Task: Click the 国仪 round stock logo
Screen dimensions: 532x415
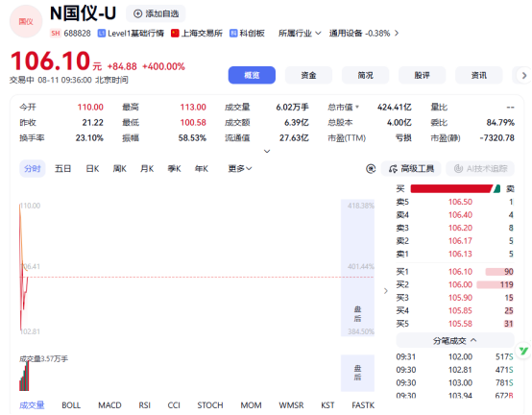Action: (26, 22)
